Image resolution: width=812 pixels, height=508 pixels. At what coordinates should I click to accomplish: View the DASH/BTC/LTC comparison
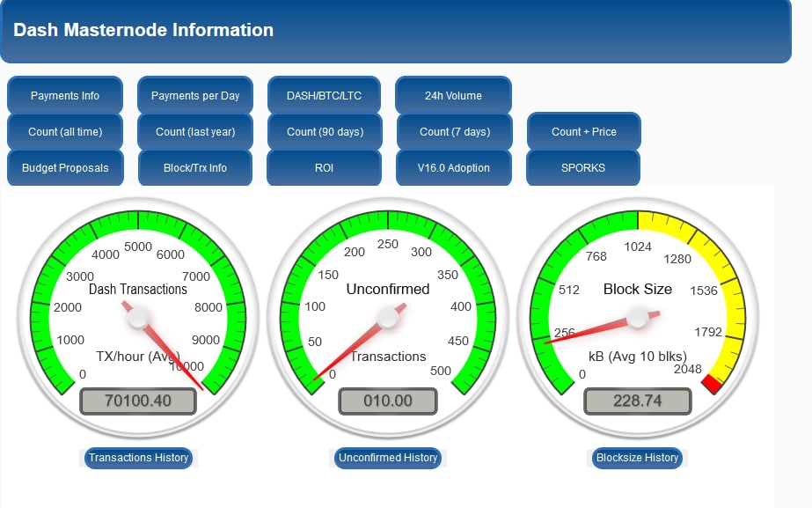[324, 95]
